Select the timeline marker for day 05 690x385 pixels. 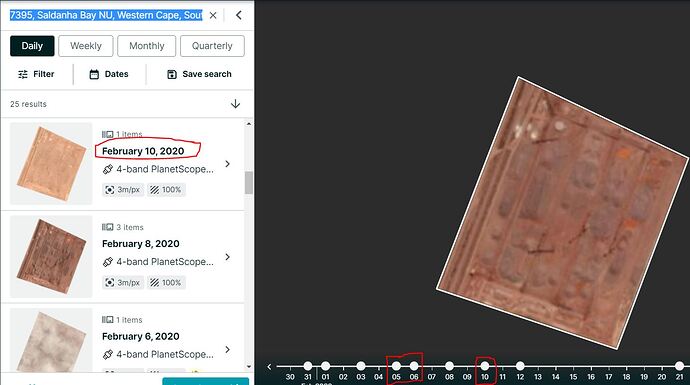(396, 366)
